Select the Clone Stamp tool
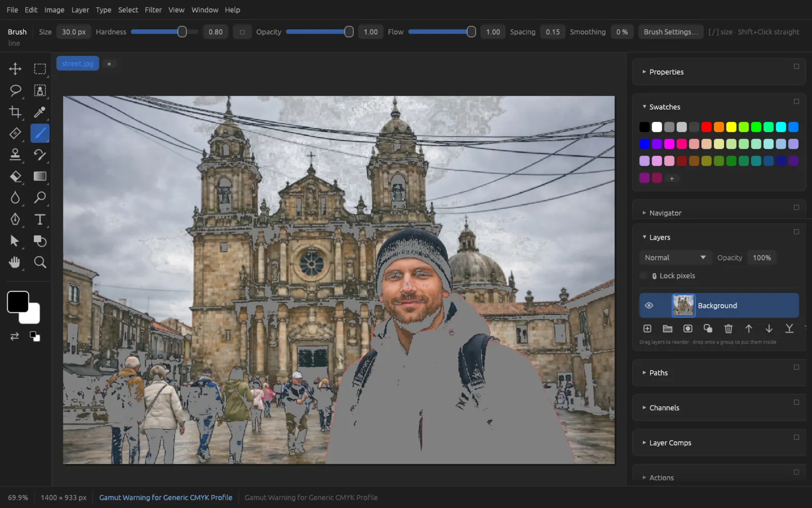The height and width of the screenshot is (508, 812). tap(15, 154)
